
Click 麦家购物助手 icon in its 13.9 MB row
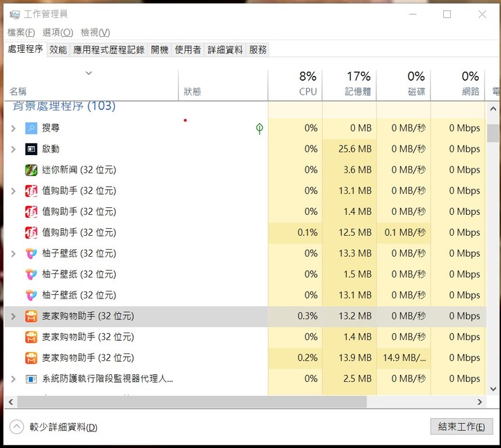pos(31,358)
